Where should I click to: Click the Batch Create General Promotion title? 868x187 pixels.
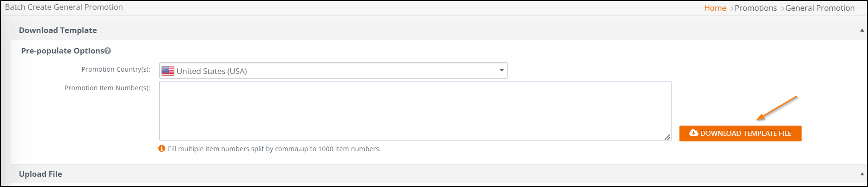(x=64, y=7)
